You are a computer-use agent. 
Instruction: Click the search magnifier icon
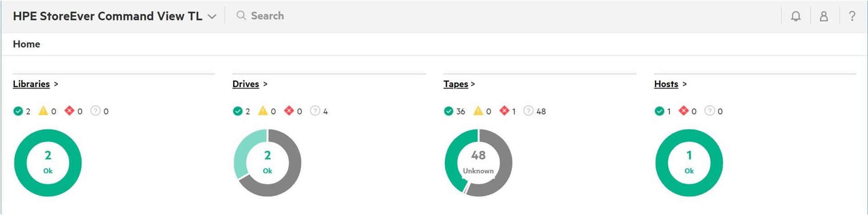coord(241,16)
